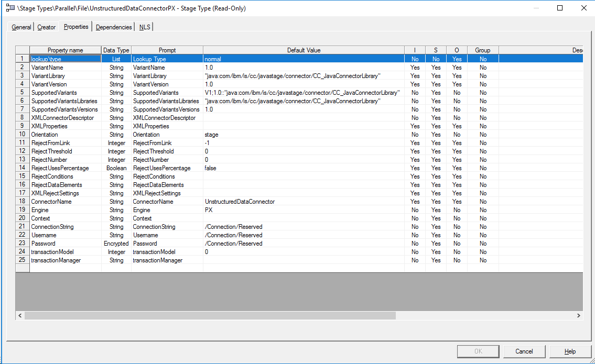
Task: Open the General tab
Action: point(21,27)
